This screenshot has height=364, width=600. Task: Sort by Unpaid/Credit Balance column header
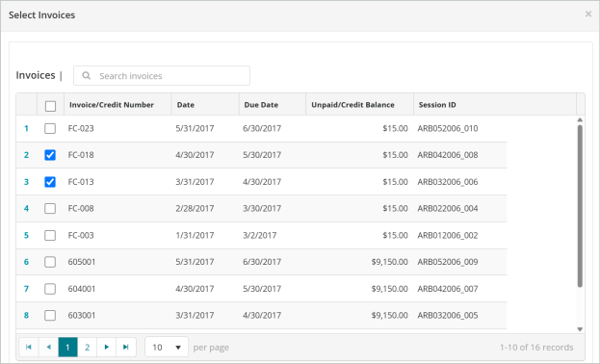coord(352,105)
